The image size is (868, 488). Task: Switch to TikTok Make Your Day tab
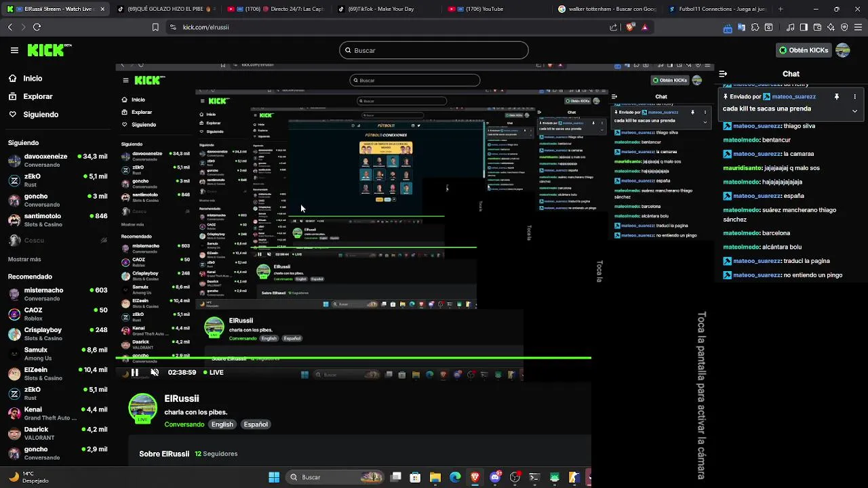point(384,9)
